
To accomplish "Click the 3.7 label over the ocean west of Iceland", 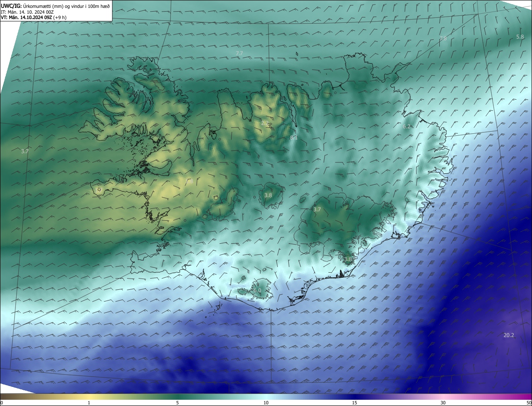I will click(x=25, y=152).
